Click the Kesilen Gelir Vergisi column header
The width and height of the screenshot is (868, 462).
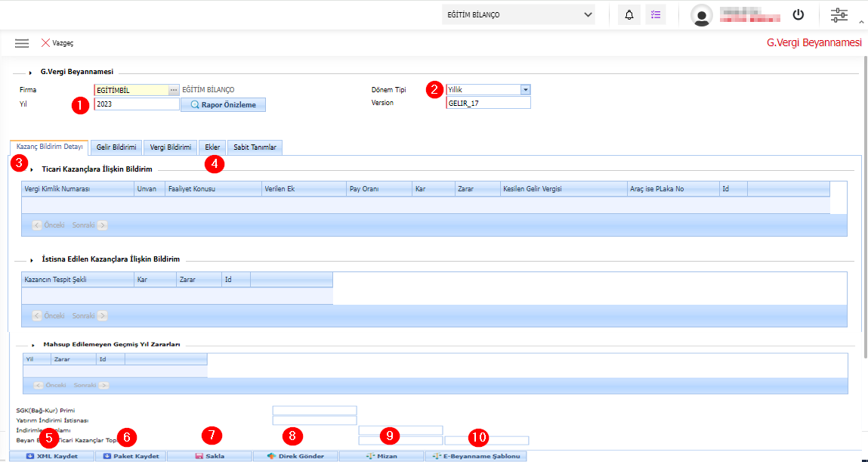point(564,189)
